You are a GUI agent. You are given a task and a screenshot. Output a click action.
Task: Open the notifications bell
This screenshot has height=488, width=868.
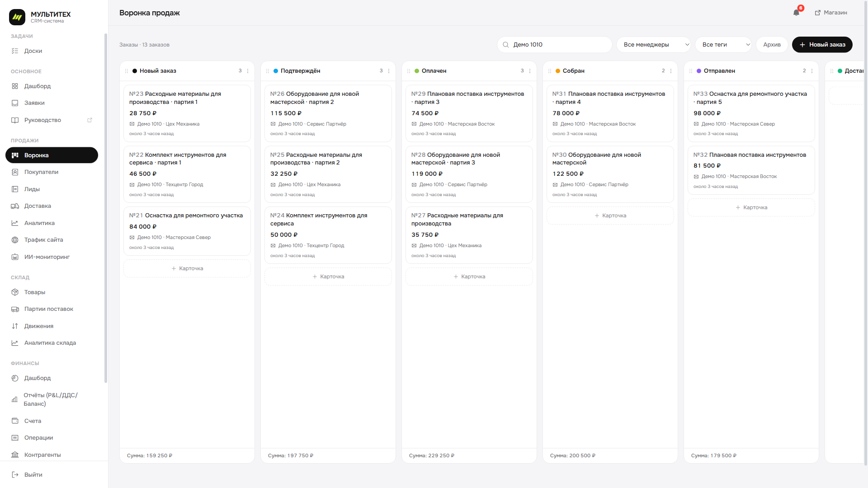click(796, 13)
